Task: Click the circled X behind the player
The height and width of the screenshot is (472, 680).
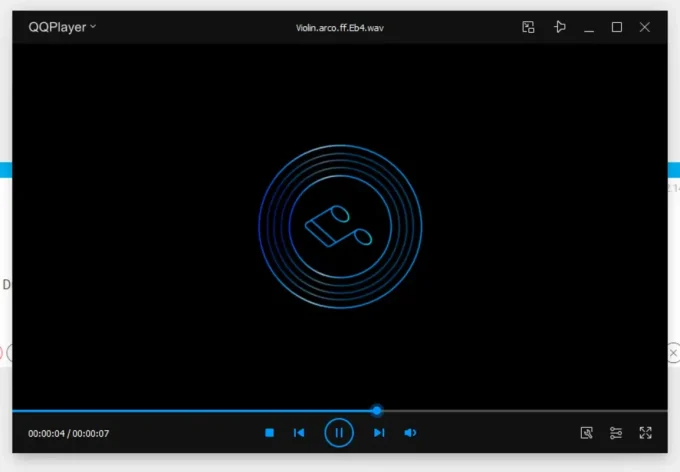Action: tap(673, 353)
